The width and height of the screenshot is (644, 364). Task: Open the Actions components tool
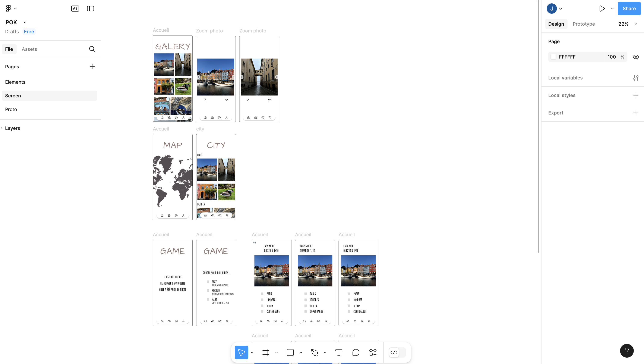click(373, 352)
